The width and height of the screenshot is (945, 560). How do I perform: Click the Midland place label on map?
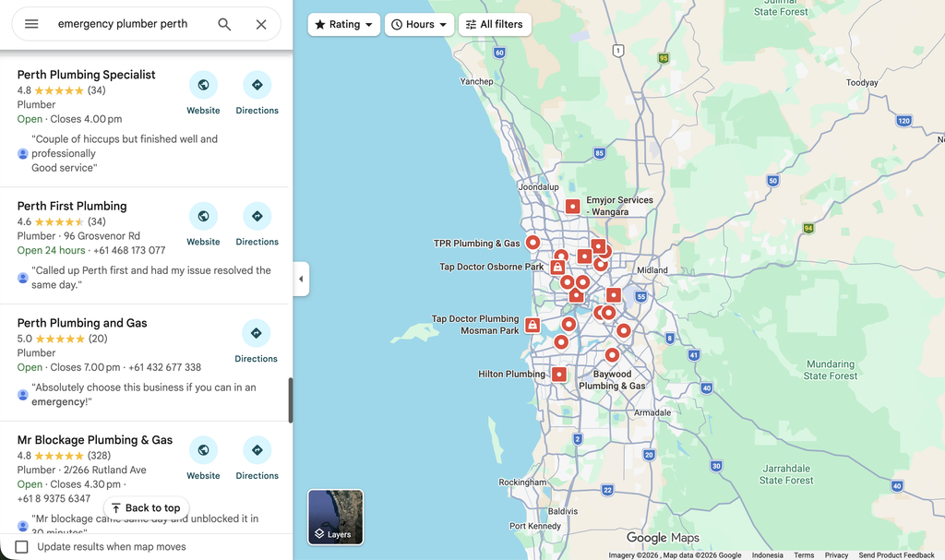point(652,270)
